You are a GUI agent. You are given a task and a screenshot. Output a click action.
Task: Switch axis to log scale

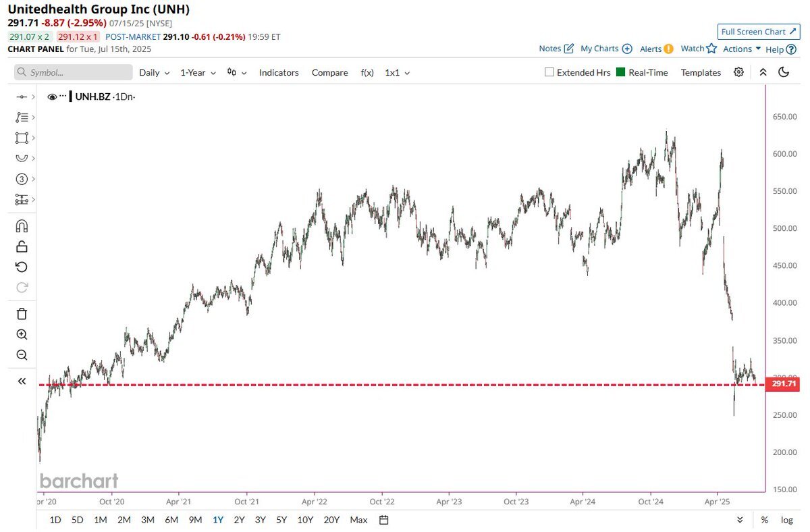tap(787, 520)
